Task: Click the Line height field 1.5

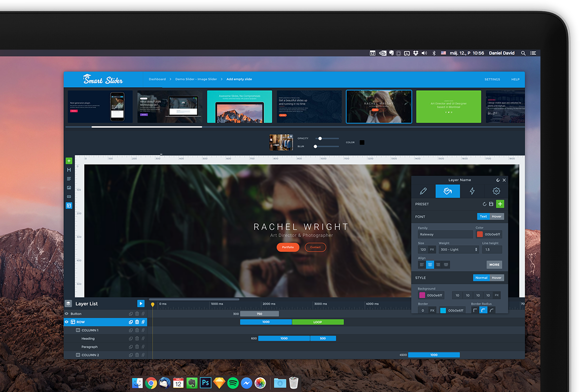Action: 492,250
